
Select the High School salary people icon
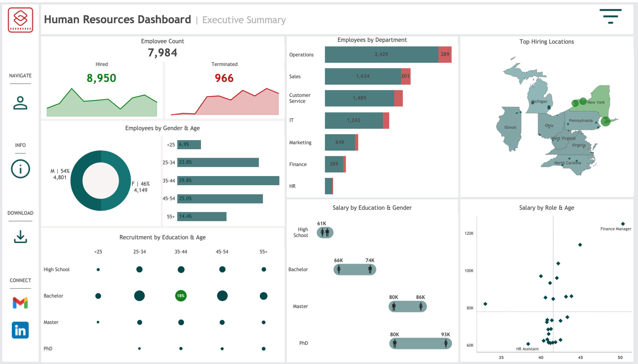tap(325, 233)
